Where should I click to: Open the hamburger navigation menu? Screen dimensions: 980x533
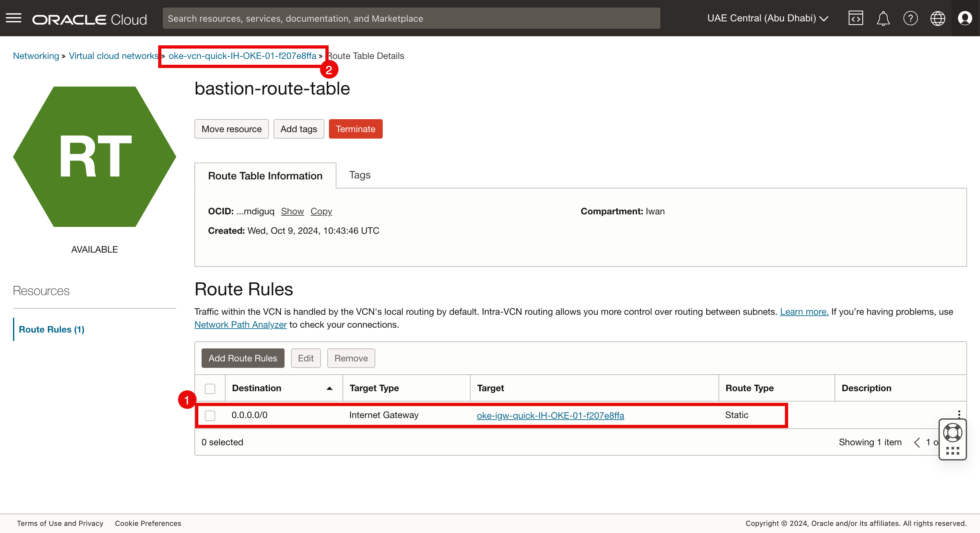coord(14,18)
